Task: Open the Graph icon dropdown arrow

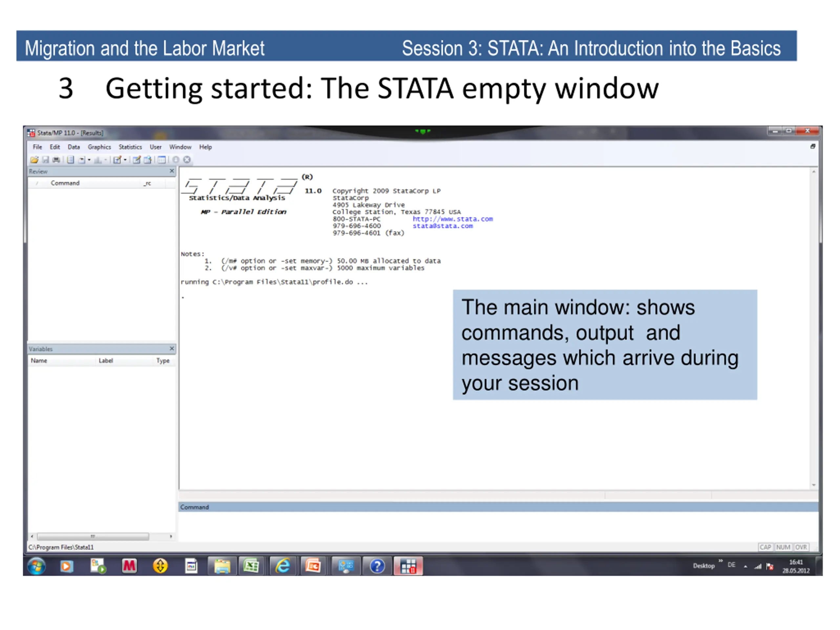Action: pyautogui.click(x=105, y=160)
